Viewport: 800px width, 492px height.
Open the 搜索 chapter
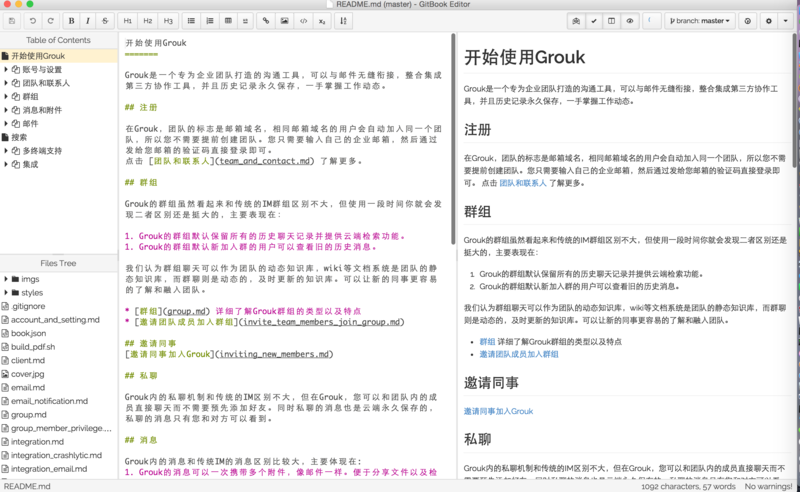click(x=59, y=137)
